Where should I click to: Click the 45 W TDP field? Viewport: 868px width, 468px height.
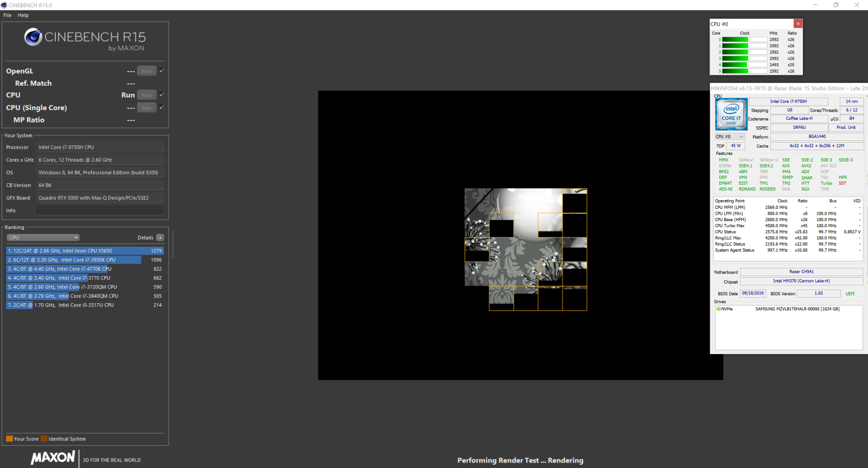point(736,145)
